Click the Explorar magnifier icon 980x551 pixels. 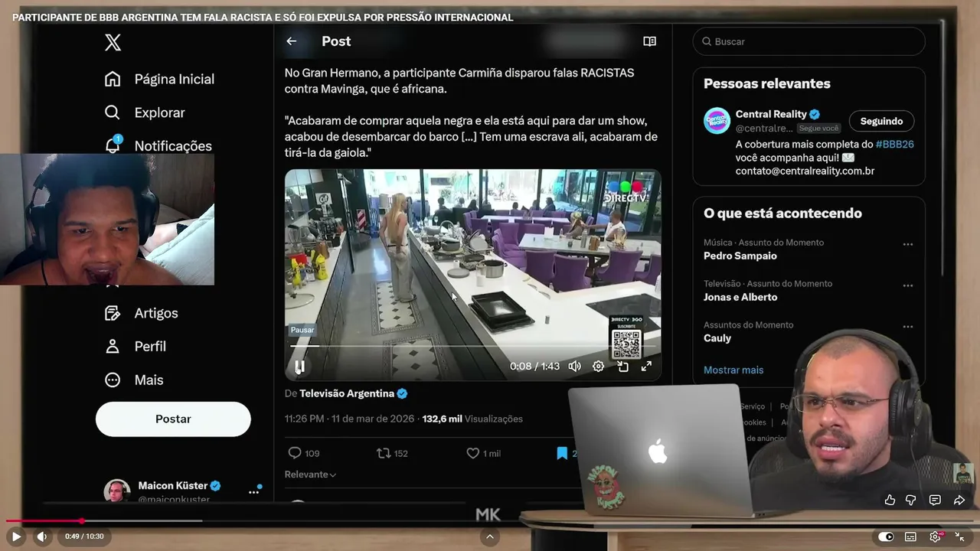coord(113,112)
